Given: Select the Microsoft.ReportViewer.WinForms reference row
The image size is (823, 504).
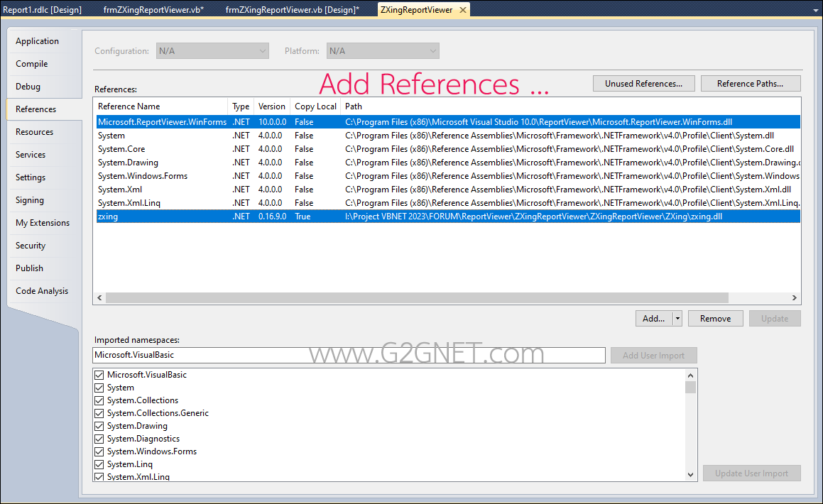Looking at the screenshot, I should pyautogui.click(x=448, y=121).
